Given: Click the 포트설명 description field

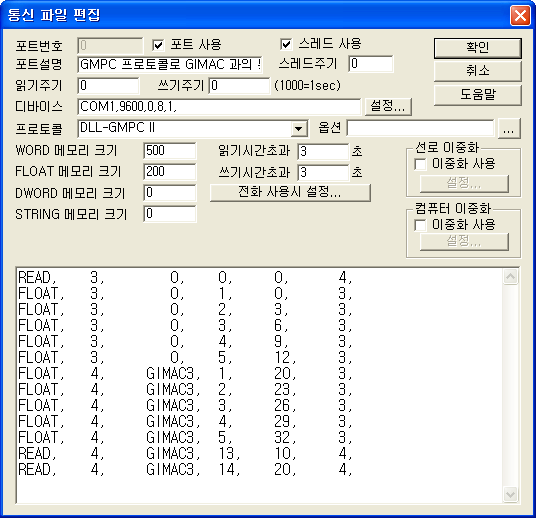Looking at the screenshot, I should pos(170,65).
